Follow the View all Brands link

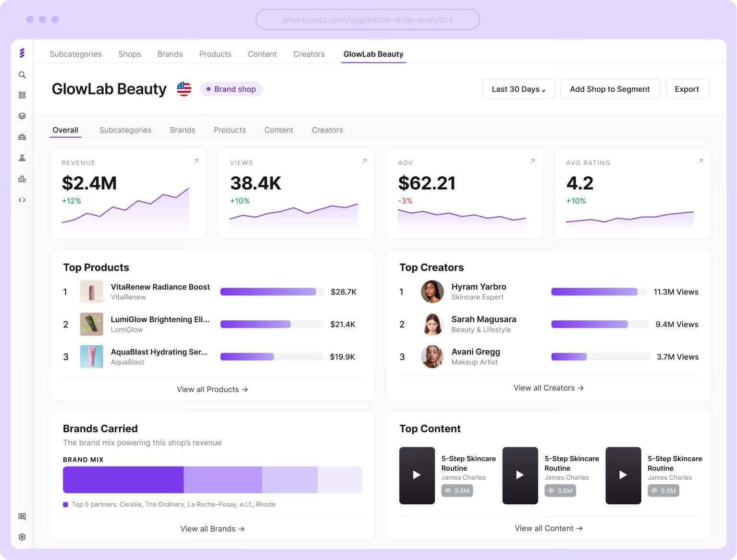tap(212, 528)
